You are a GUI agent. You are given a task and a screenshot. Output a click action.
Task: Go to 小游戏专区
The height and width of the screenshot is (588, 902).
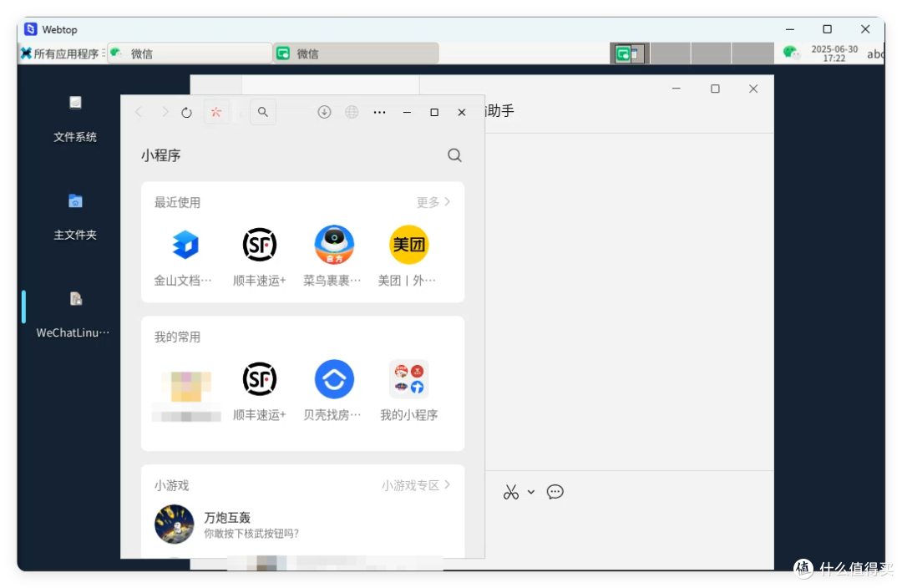click(416, 485)
